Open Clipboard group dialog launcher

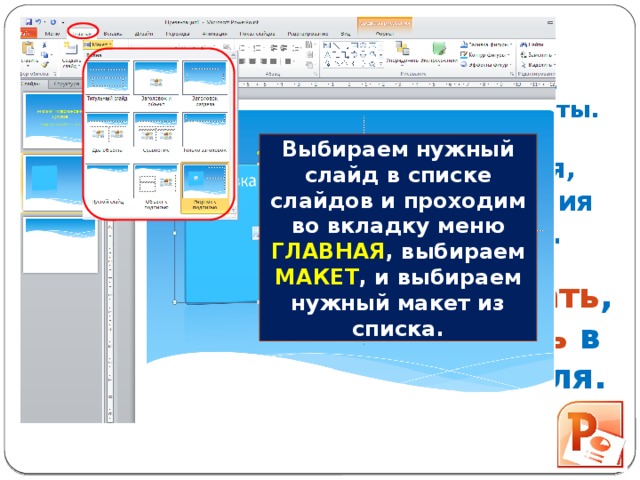pos(55,74)
